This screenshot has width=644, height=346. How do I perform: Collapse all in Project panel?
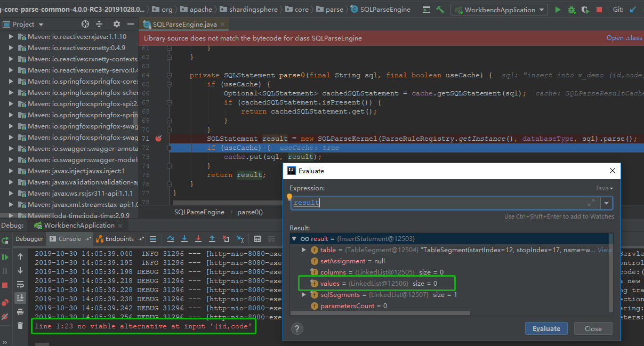tap(99, 24)
